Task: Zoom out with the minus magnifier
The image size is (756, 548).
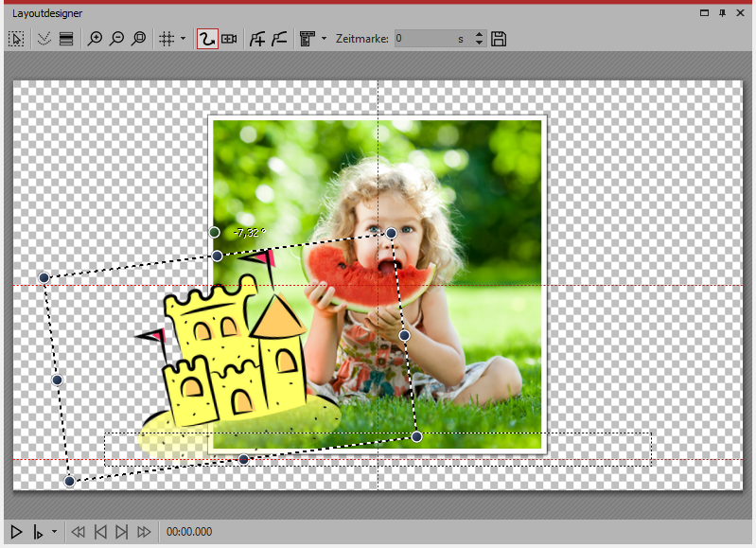Action: (x=116, y=39)
